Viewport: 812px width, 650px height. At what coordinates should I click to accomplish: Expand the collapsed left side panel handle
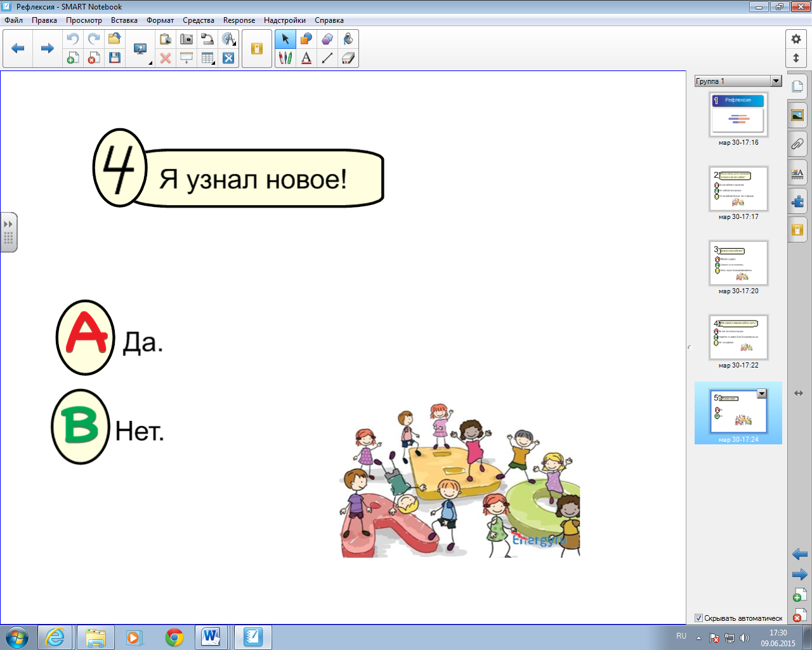pyautogui.click(x=8, y=232)
